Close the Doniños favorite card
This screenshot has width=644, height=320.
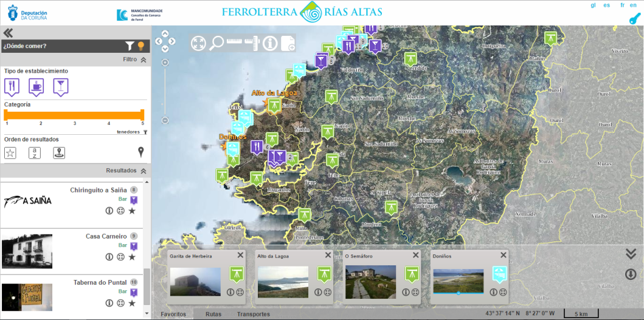pos(503,255)
